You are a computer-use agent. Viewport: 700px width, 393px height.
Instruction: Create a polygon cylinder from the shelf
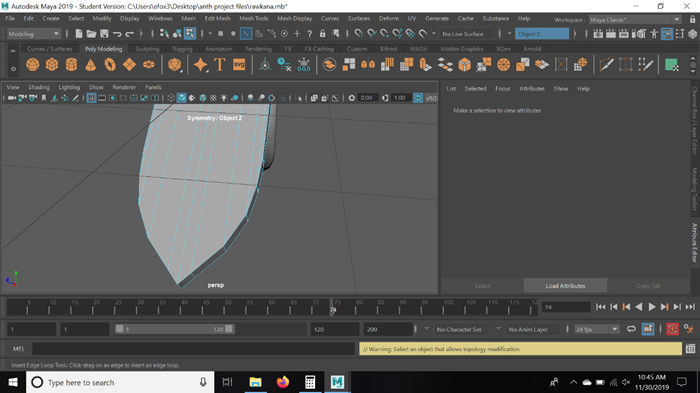coord(71,65)
